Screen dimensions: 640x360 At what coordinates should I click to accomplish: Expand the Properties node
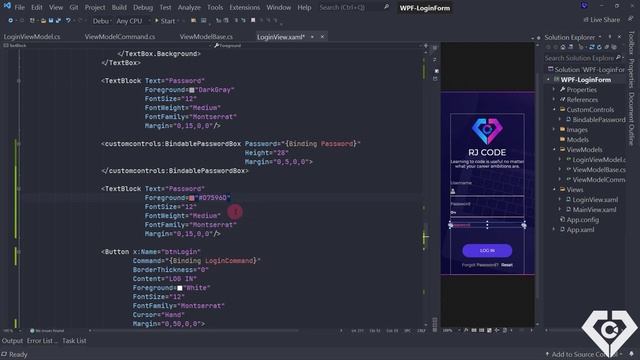point(554,90)
